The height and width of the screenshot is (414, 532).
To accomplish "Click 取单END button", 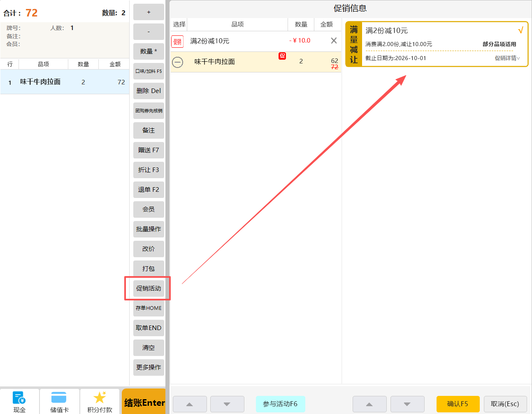I will pos(149,328).
